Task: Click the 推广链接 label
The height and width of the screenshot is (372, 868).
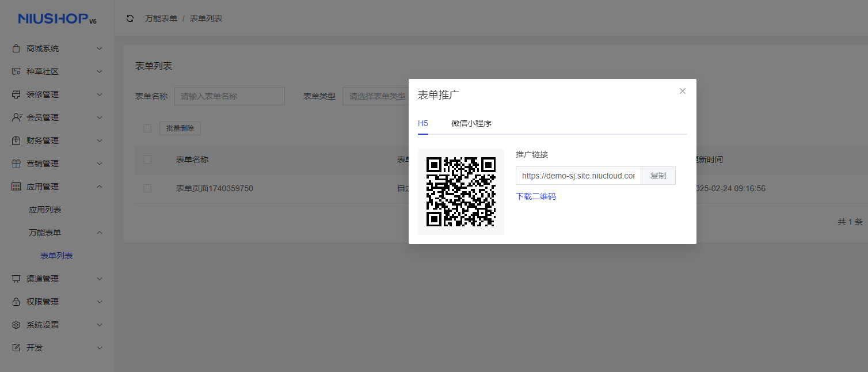Action: coord(532,154)
